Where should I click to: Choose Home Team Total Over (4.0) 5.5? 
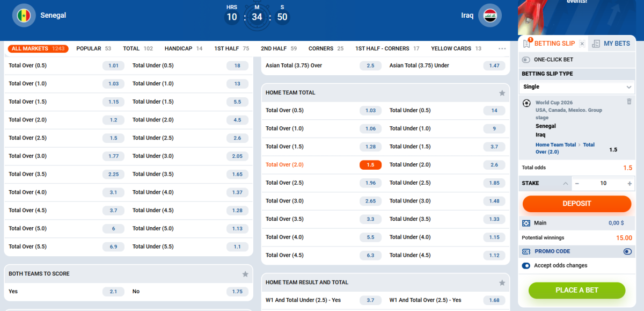[370, 237]
